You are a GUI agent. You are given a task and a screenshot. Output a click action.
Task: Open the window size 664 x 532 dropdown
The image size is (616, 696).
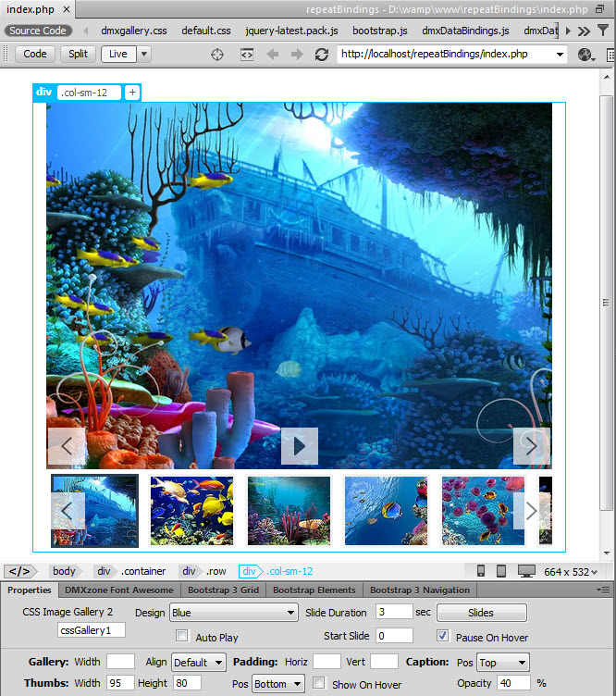tap(571, 572)
